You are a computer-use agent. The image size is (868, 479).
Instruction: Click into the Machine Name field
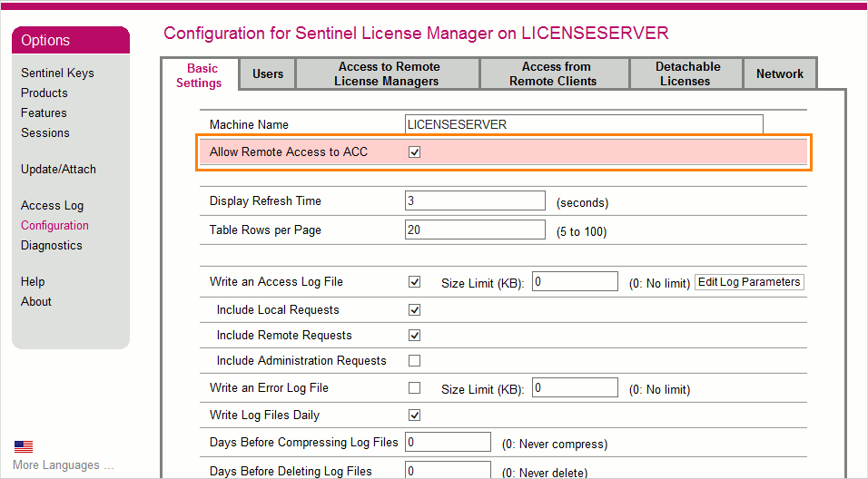point(584,124)
